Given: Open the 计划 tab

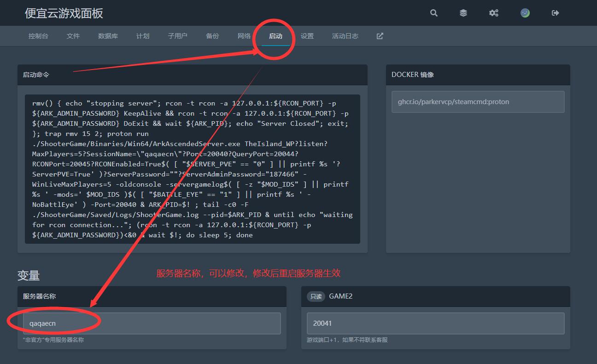Looking at the screenshot, I should pos(143,36).
